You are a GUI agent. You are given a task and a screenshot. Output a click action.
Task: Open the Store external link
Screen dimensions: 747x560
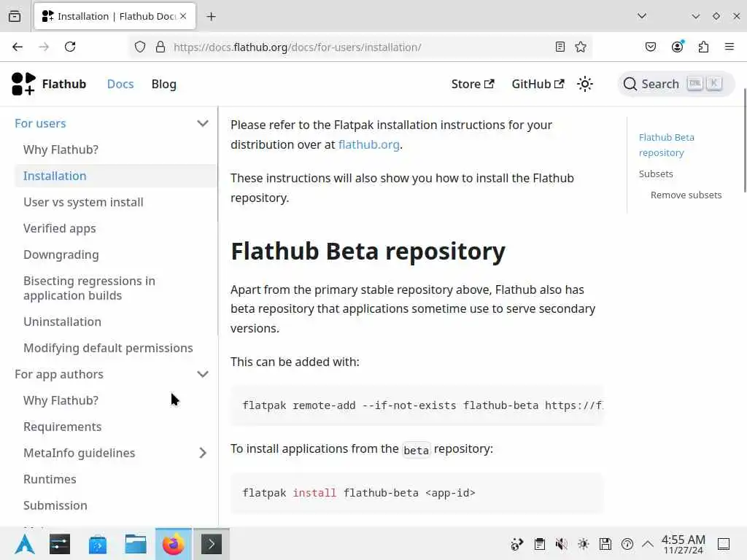point(473,84)
